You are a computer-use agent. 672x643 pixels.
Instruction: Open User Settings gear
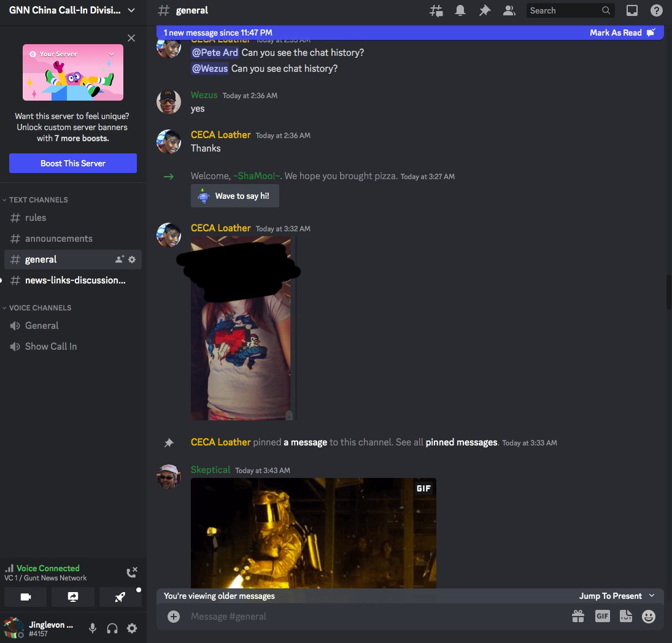(x=132, y=628)
